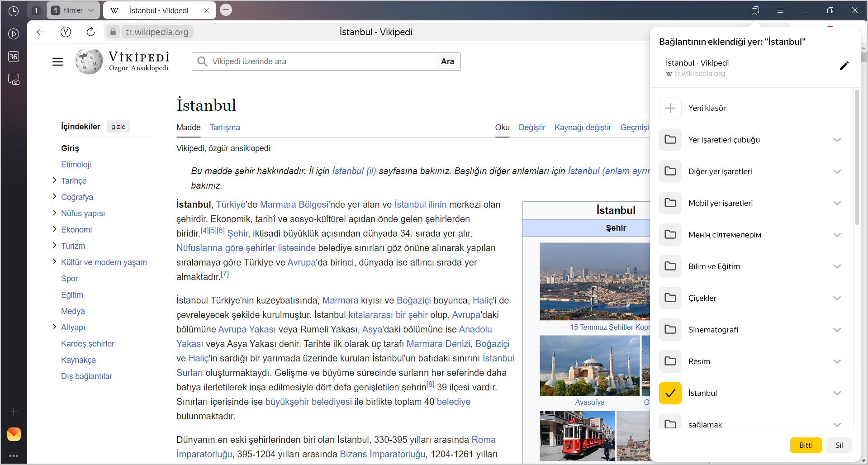
Task: Switch to the Tartışma tab
Action: [x=224, y=128]
